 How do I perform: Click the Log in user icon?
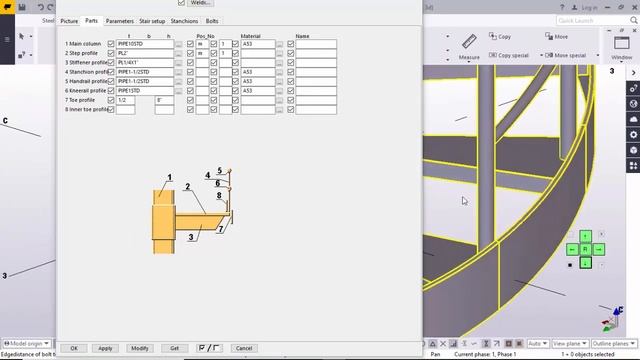point(575,7)
